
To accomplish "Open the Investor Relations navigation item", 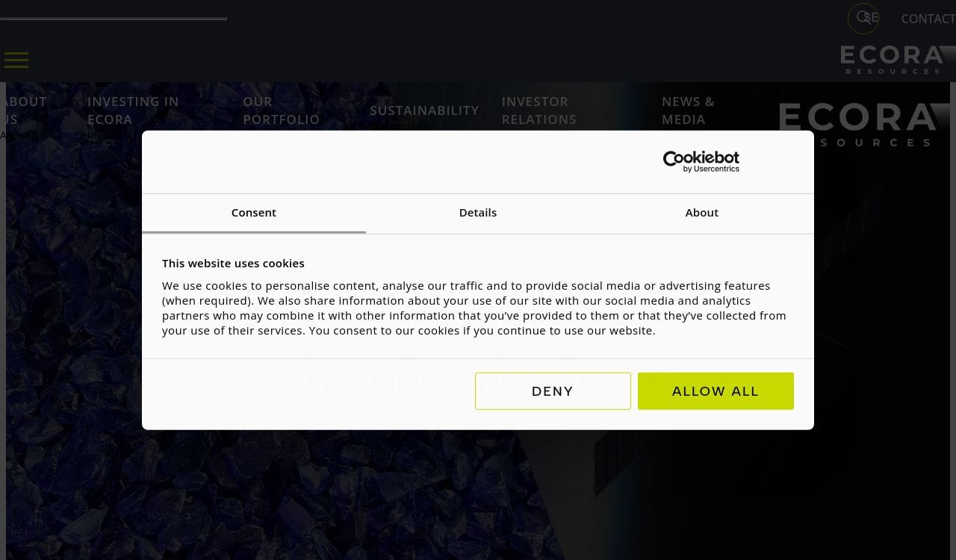I will (538, 110).
